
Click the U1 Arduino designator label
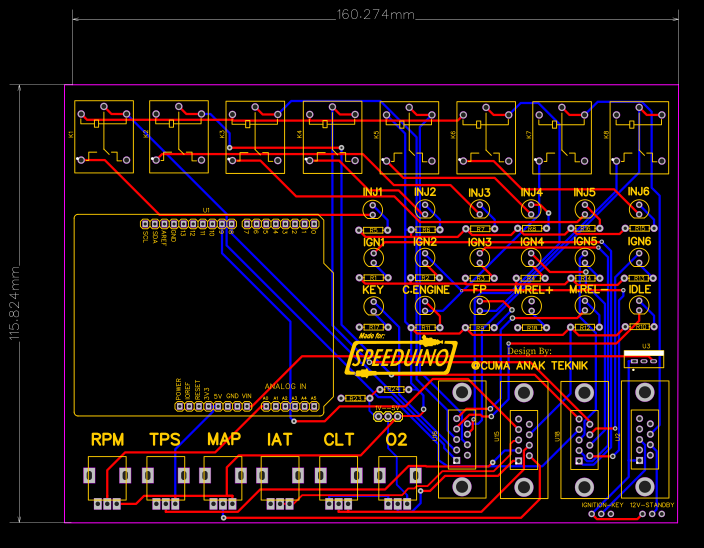point(206,210)
